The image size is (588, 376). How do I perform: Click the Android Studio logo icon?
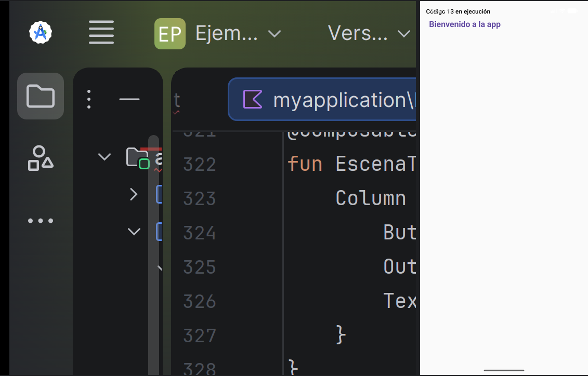click(41, 33)
